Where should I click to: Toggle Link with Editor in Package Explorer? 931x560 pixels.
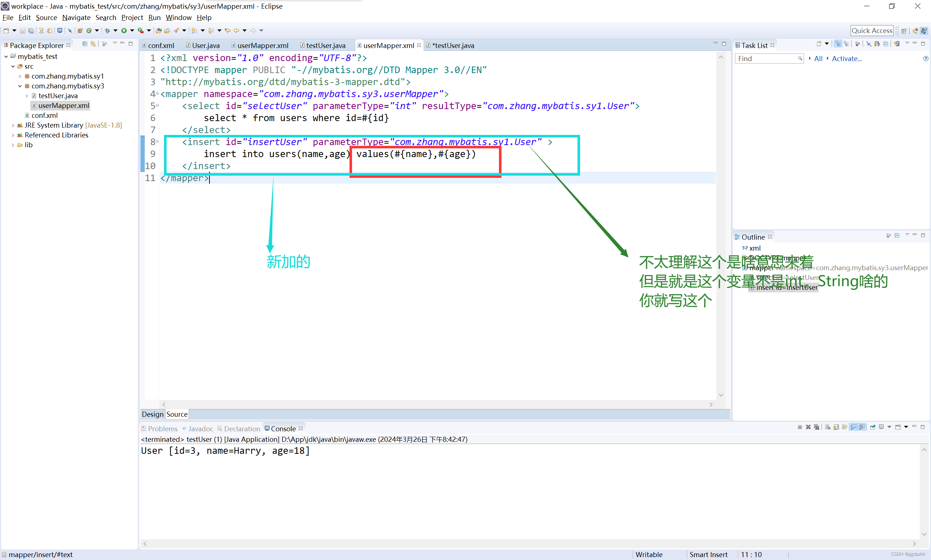pos(93,44)
